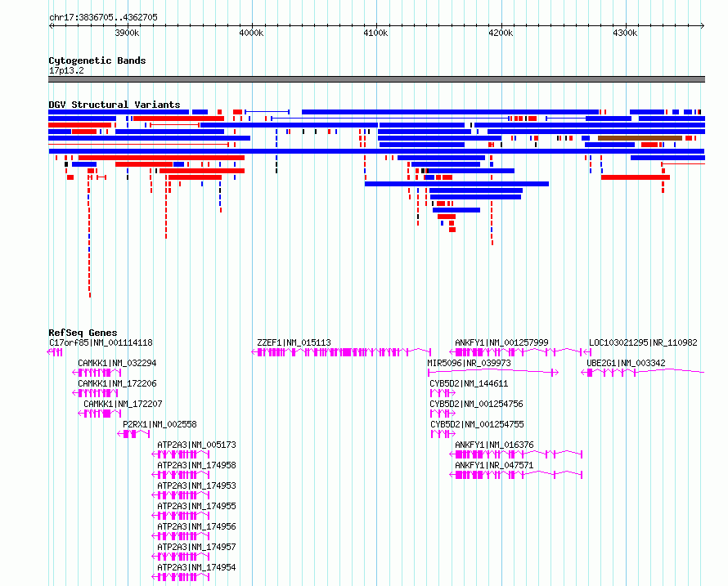Image resolution: width=728 pixels, height=586 pixels.
Task: Select transcript ANKFY1|NR_047571
Action: coord(494,465)
